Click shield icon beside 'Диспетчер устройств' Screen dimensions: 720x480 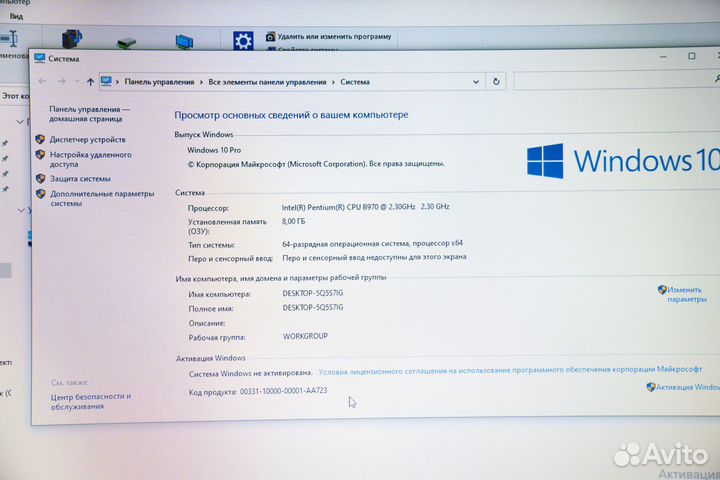pos(40,139)
